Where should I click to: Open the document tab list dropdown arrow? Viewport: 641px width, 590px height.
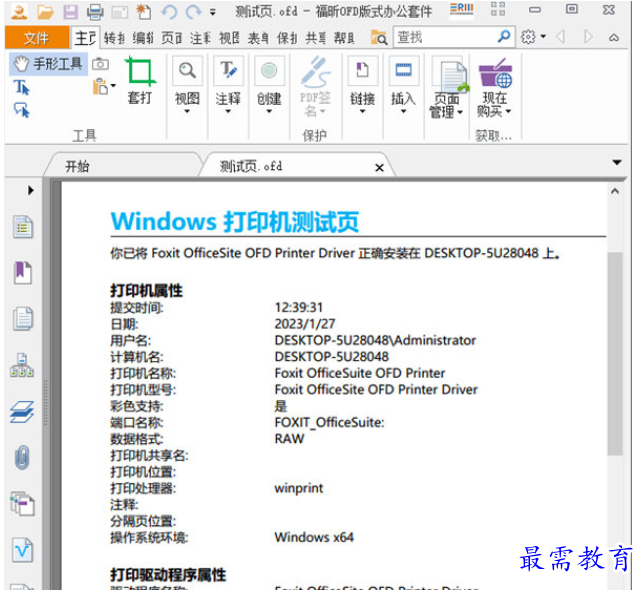(x=617, y=163)
